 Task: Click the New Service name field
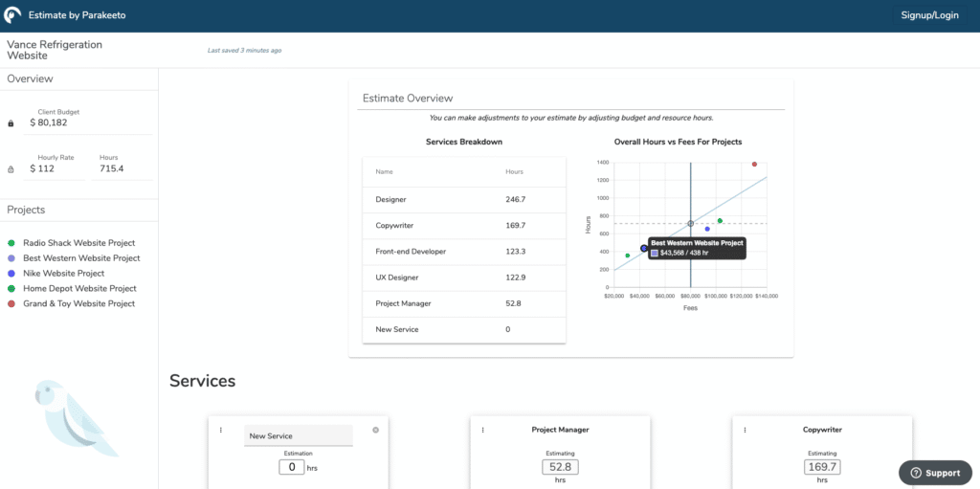[298, 436]
